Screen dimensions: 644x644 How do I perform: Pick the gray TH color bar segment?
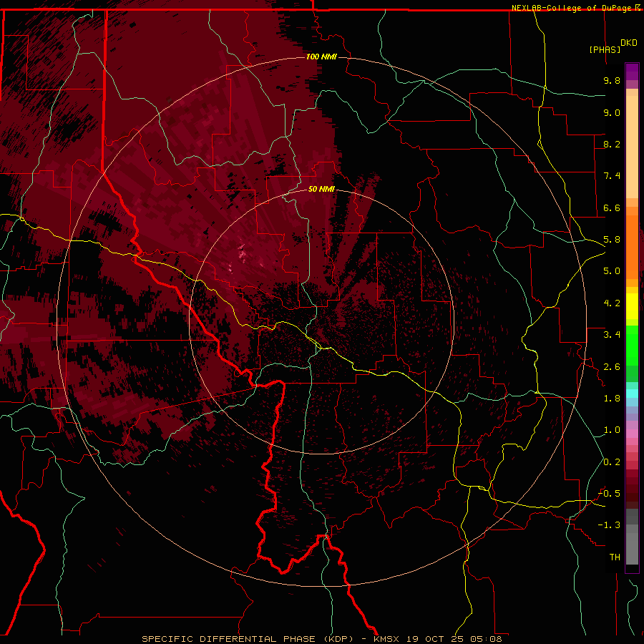632,550
